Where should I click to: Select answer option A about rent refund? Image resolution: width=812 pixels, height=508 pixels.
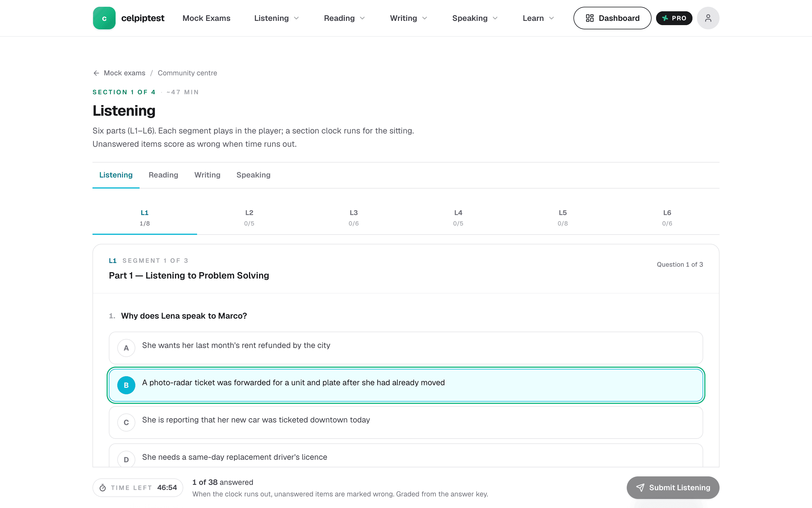406,348
